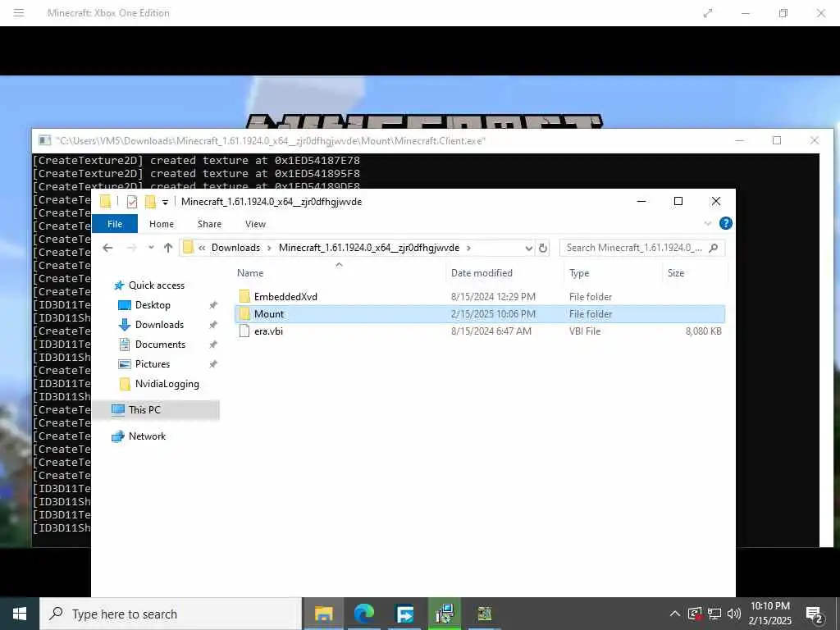Sort by Size column header
The height and width of the screenshot is (630, 840).
coord(676,272)
